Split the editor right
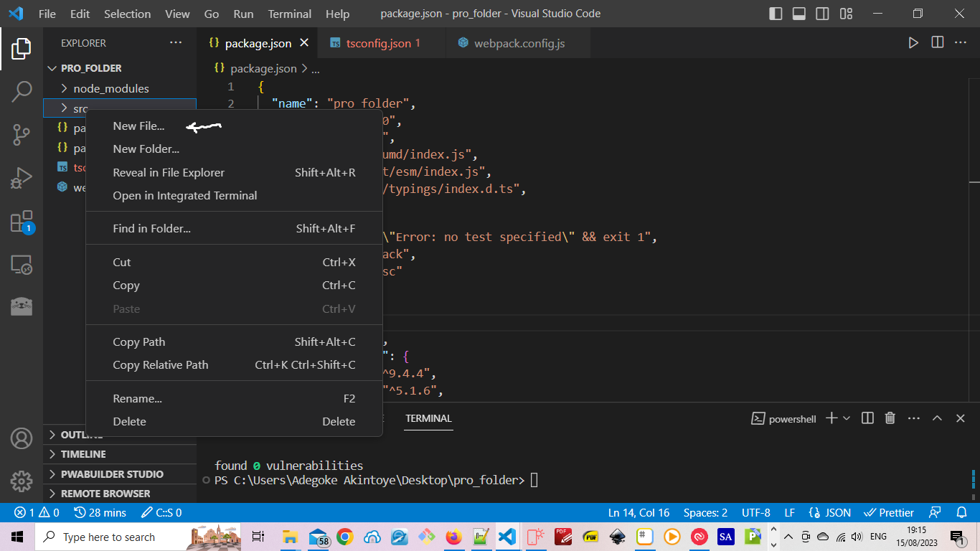Viewport: 980px width, 551px height. click(937, 43)
